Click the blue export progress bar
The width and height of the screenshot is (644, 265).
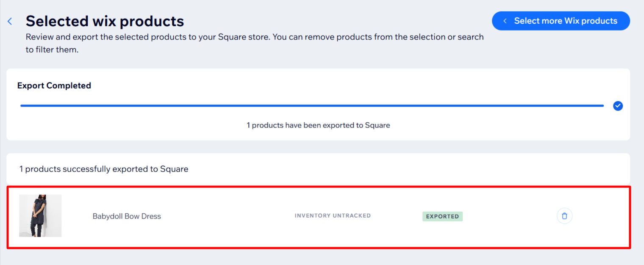click(312, 106)
